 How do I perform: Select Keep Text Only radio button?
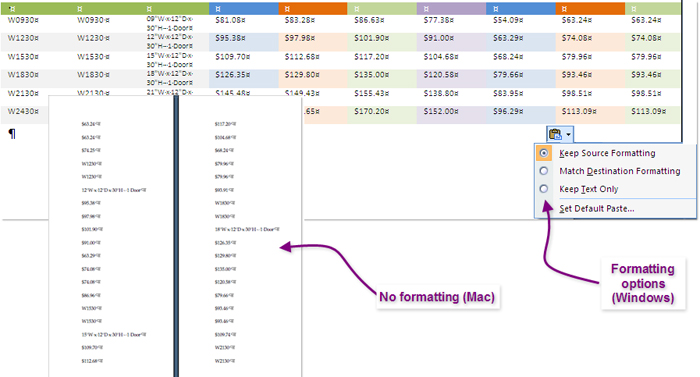543,189
